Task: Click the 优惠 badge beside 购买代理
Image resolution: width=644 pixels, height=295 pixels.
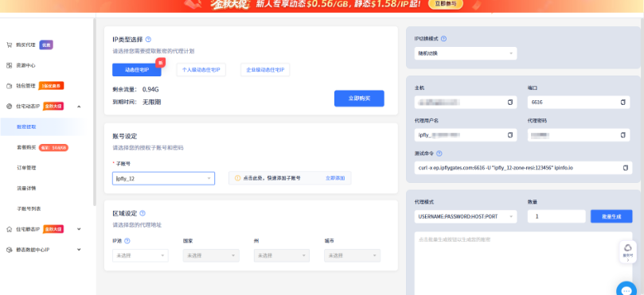Action: point(46,45)
